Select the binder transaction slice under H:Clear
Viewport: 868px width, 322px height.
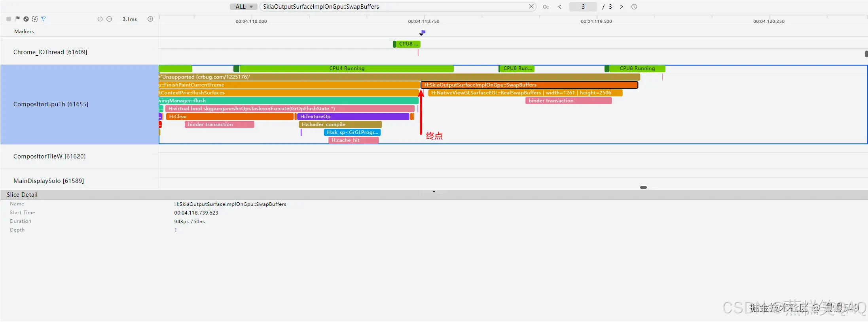pyautogui.click(x=219, y=124)
